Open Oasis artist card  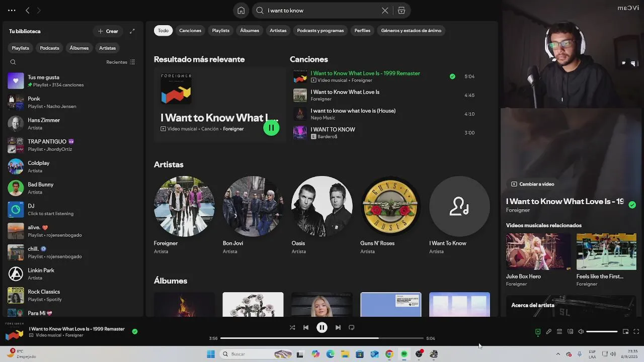click(322, 215)
